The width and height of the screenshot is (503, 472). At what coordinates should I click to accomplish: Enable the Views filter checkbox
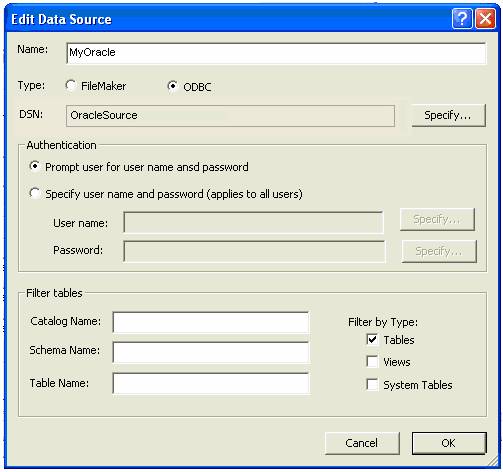click(372, 362)
